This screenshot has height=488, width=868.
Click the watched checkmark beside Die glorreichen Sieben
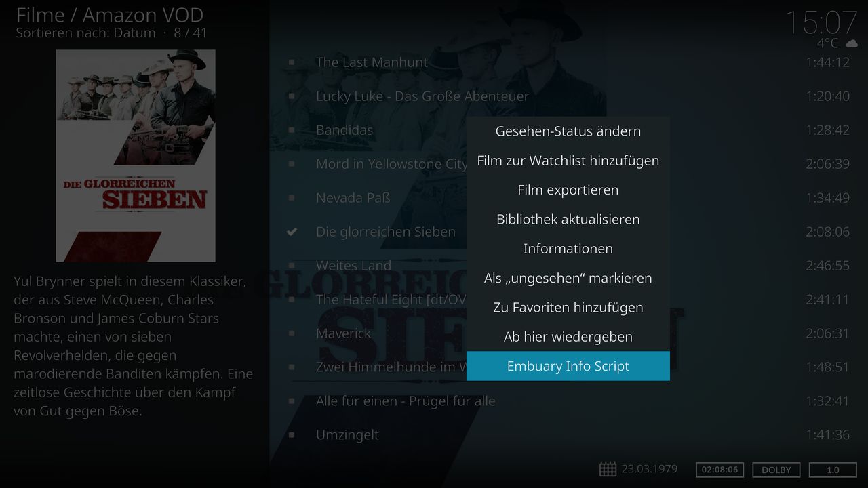pos(292,232)
